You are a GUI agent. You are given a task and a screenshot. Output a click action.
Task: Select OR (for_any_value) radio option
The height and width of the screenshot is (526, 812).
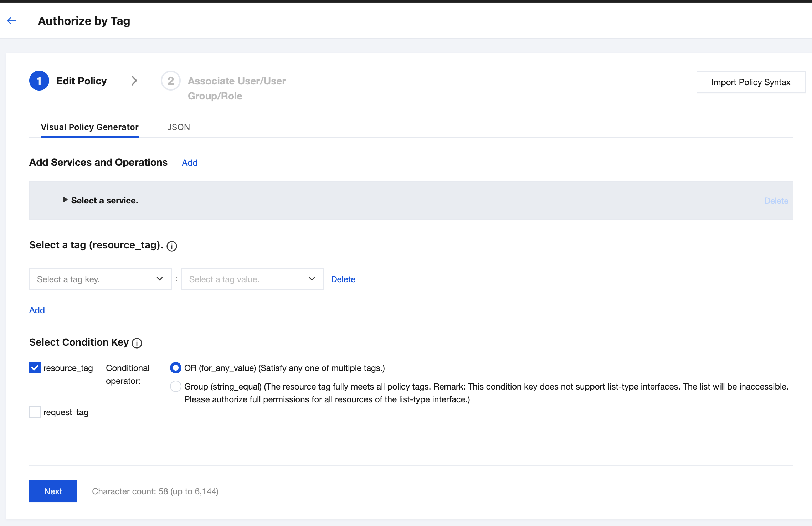176,368
